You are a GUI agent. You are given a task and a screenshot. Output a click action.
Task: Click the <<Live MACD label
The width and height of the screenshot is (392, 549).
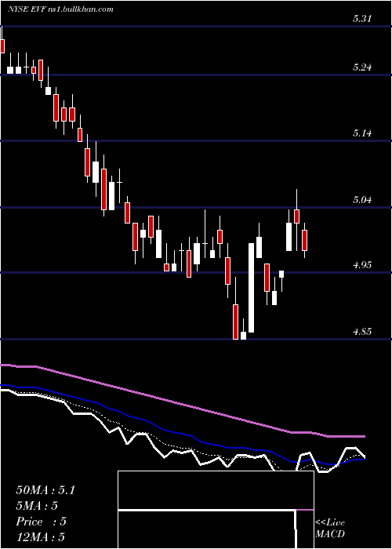330,528
